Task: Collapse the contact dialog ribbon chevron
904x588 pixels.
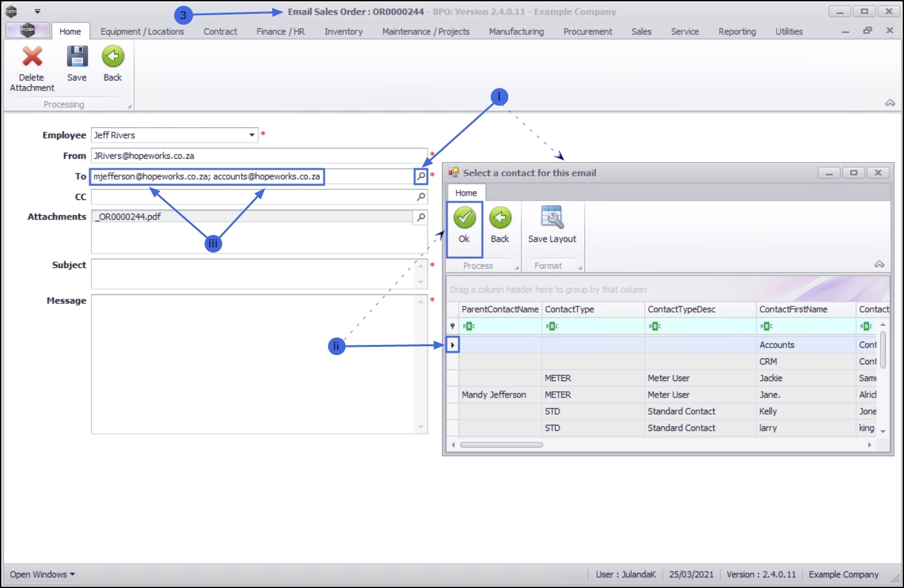Action: coord(879,264)
